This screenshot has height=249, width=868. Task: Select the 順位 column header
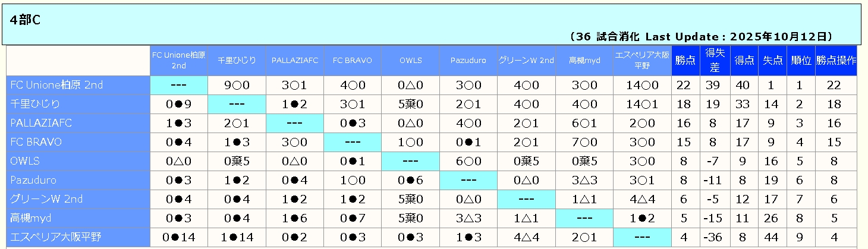pos(801,60)
